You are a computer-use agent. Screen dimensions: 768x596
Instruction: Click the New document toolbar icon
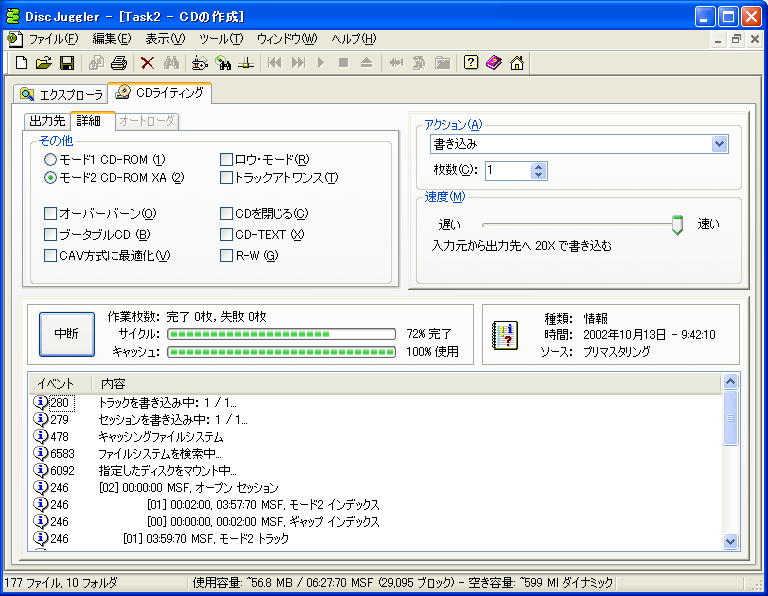[x=21, y=63]
